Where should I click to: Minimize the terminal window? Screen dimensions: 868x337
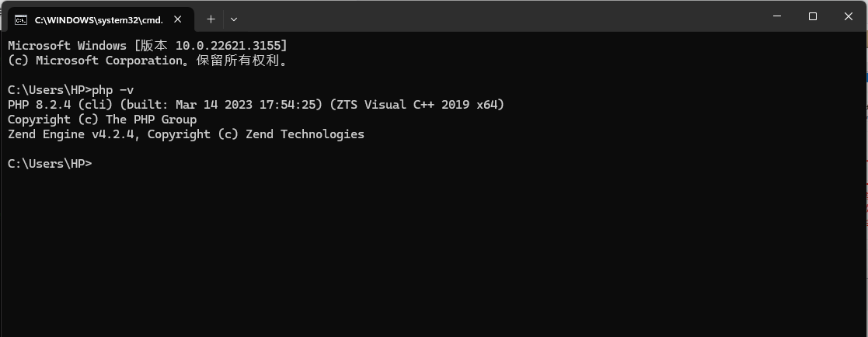776,16
